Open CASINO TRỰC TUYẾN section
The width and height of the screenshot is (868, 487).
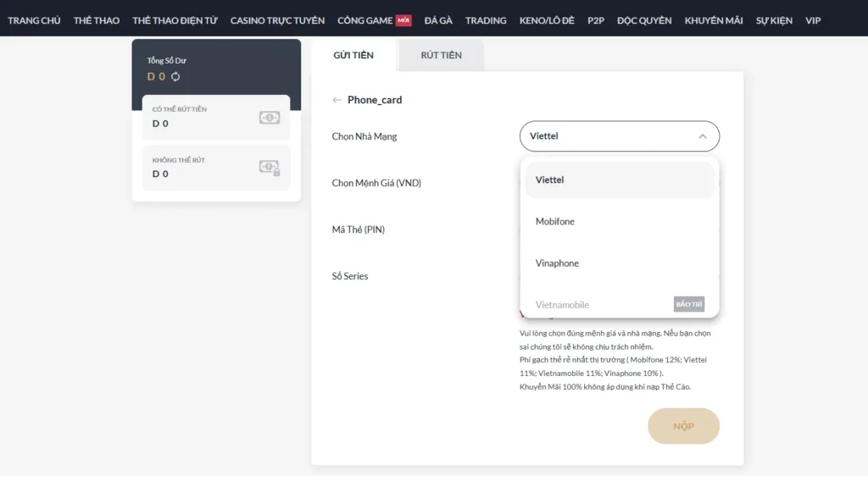277,20
